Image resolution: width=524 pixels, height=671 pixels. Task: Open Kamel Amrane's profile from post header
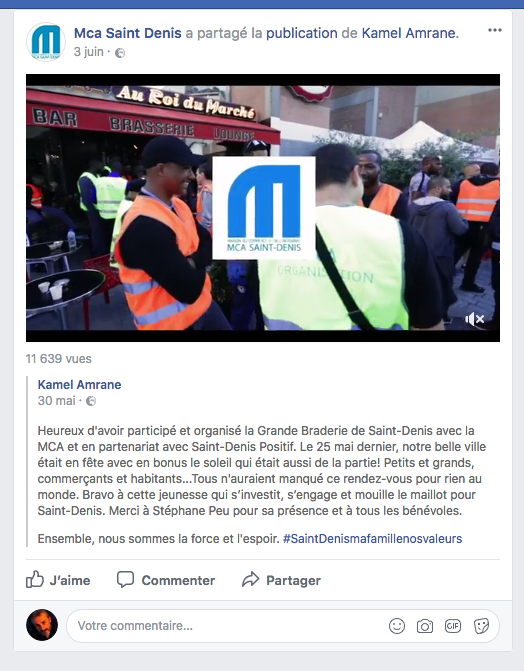click(410, 33)
